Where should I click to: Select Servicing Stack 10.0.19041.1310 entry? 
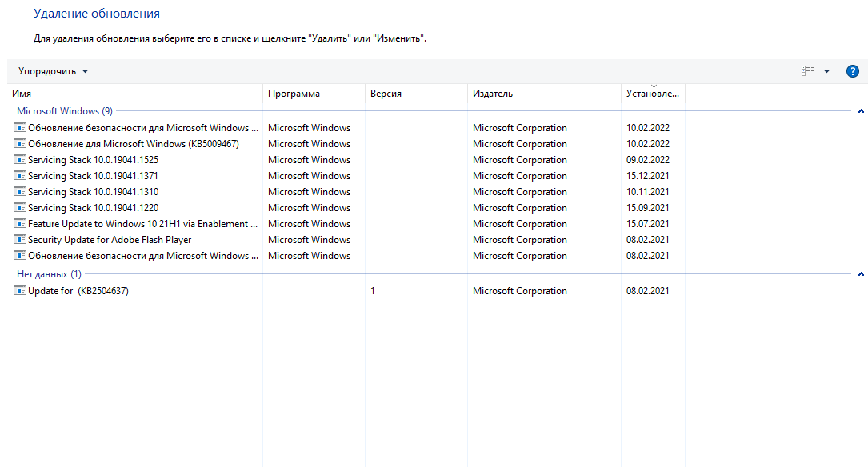coord(93,192)
